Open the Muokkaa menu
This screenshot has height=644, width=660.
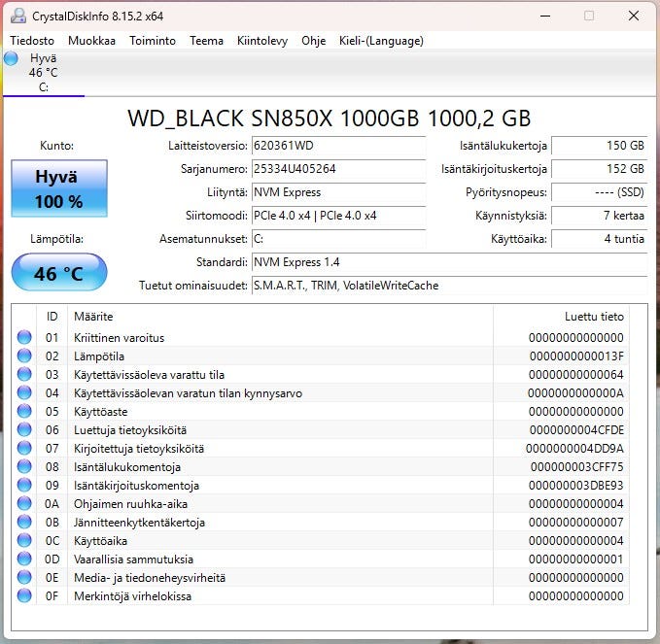pyautogui.click(x=91, y=41)
